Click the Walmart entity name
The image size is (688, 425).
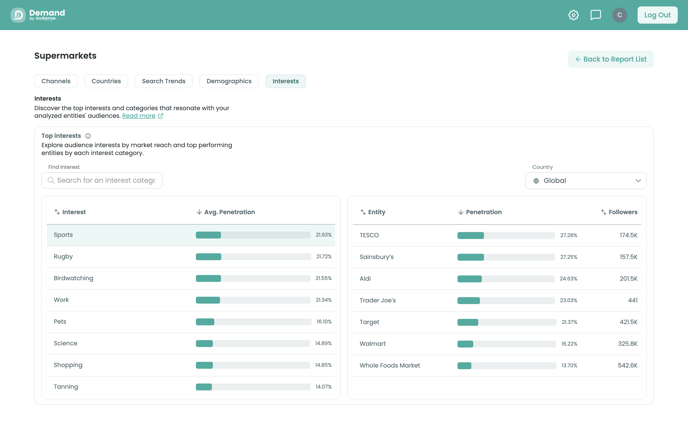click(x=373, y=344)
